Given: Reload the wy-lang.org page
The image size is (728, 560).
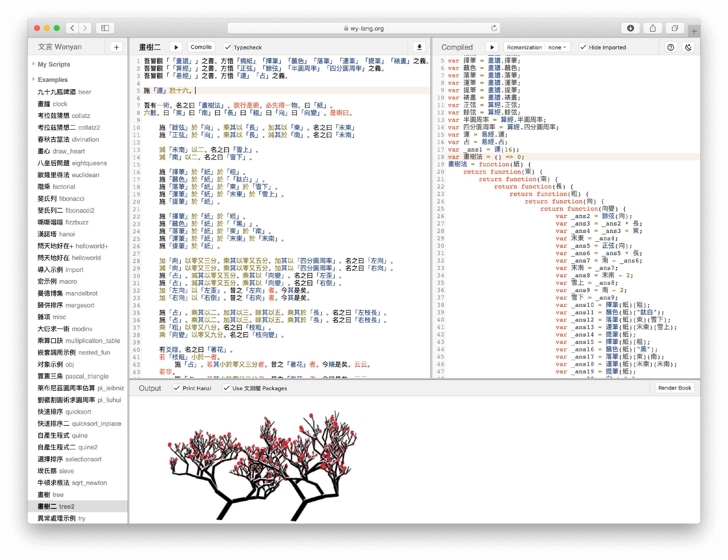Looking at the screenshot, I should (x=494, y=28).
